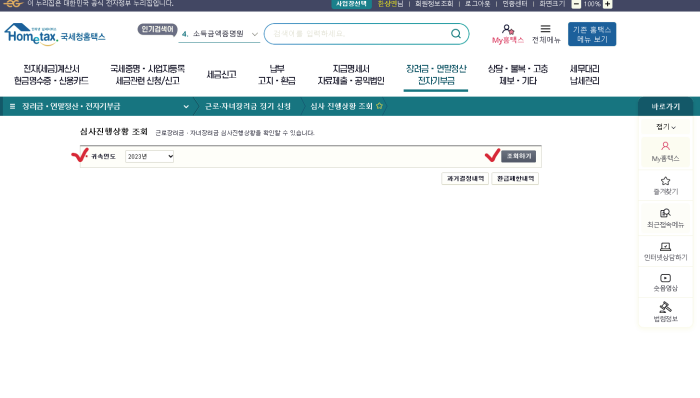Open 지급명세서 자료제출·공익법인 menu

(351, 75)
